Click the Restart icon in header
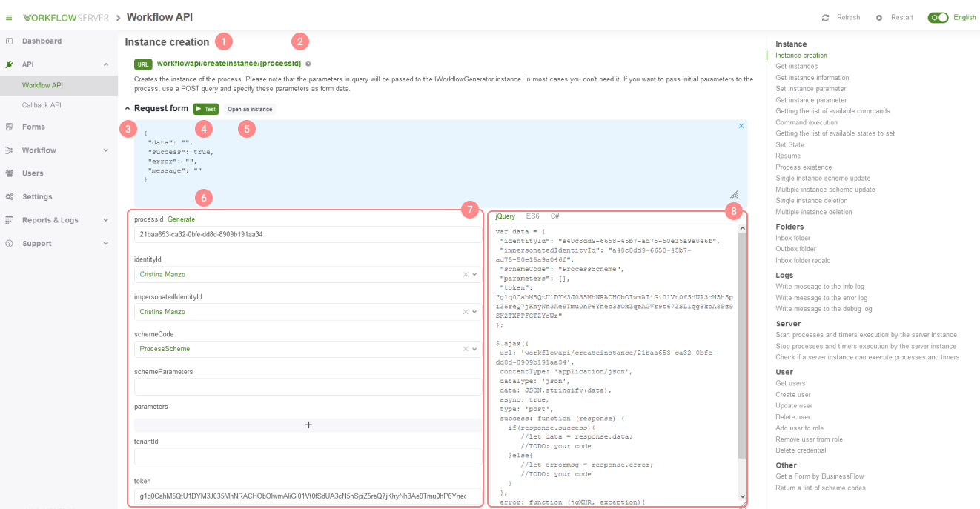The image size is (980, 509). click(879, 17)
